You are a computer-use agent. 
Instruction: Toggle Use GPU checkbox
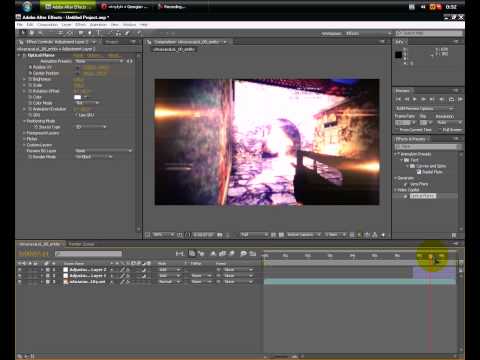click(x=77, y=115)
